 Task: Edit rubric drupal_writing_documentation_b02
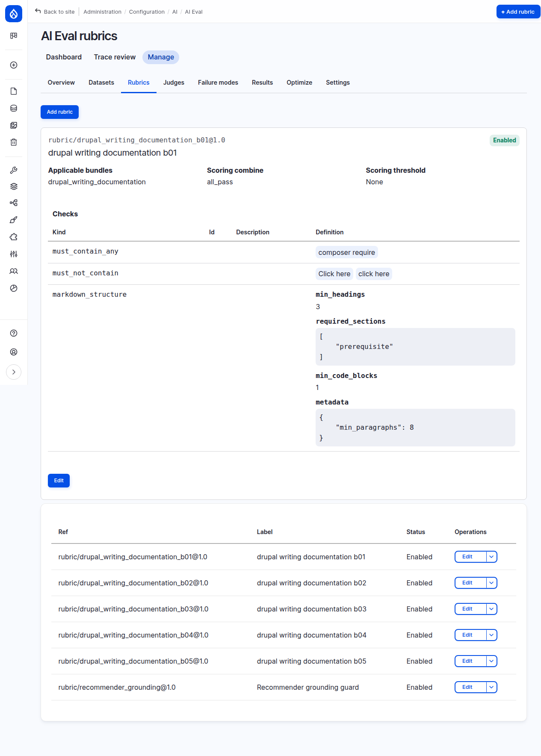coord(470,583)
